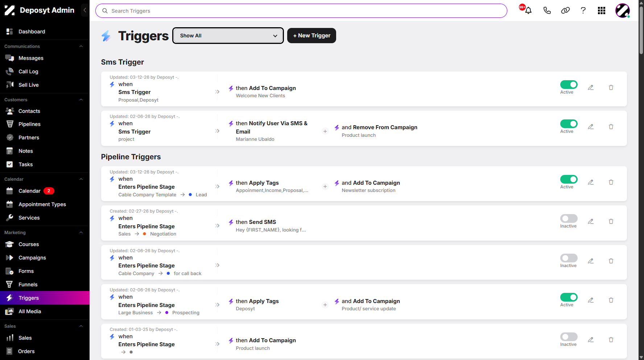Screen dimensions: 644x360
Task: Enable the Send SMS Negotiation trigger toggle
Action: pyautogui.click(x=569, y=218)
